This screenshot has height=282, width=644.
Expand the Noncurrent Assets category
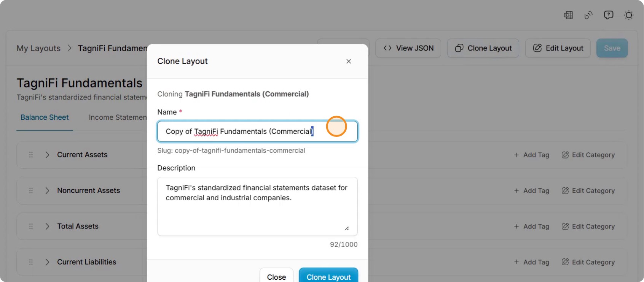click(47, 190)
